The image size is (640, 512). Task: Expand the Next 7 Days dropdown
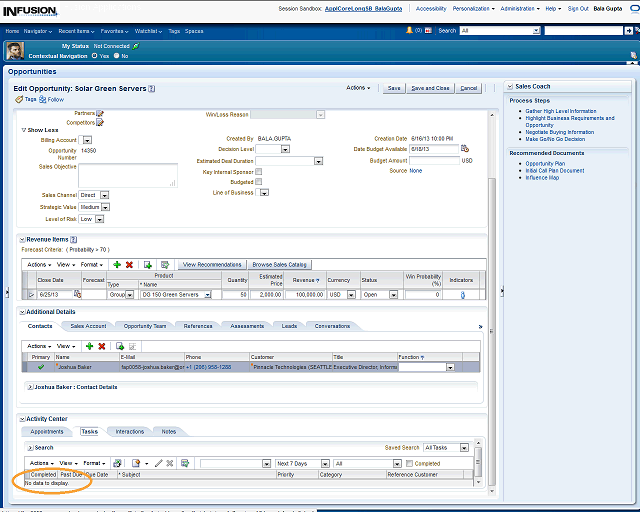click(324, 463)
